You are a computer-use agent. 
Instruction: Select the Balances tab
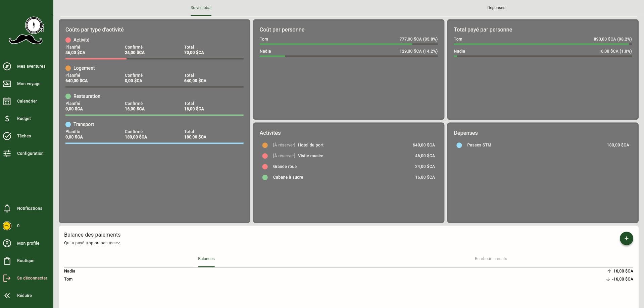206,259
